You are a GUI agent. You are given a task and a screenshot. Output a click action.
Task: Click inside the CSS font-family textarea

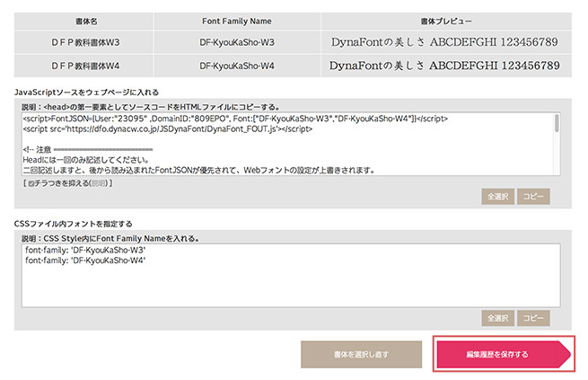click(x=291, y=275)
